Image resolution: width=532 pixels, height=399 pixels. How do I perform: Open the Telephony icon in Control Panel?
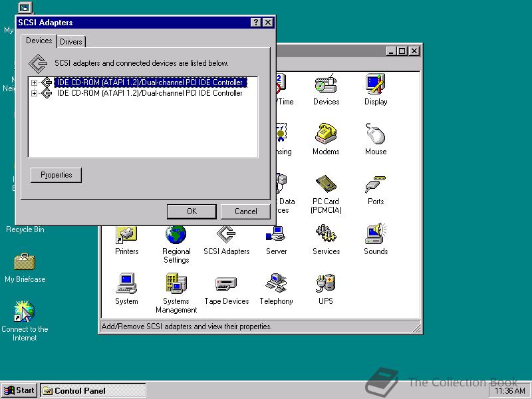[x=276, y=289]
